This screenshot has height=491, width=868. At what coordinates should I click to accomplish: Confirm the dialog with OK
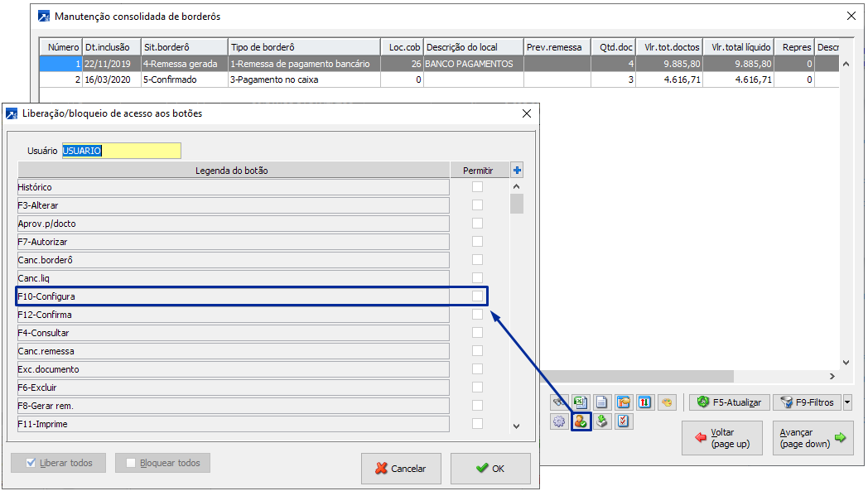pos(490,469)
